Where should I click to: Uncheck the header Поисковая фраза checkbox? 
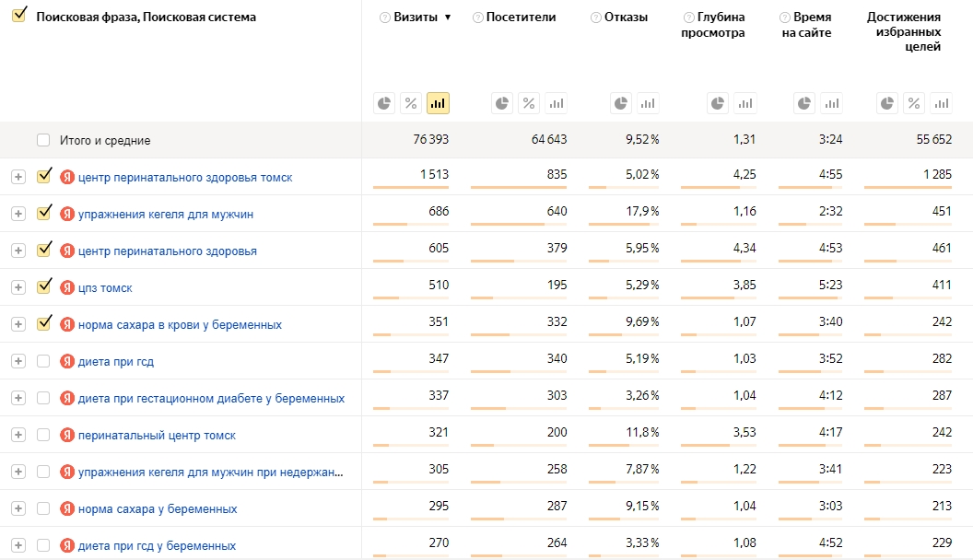point(19,15)
